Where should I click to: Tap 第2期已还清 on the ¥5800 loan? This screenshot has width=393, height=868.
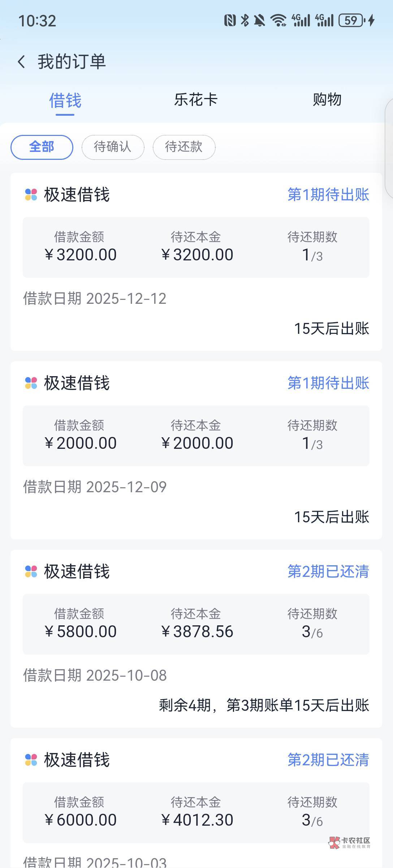click(x=328, y=571)
